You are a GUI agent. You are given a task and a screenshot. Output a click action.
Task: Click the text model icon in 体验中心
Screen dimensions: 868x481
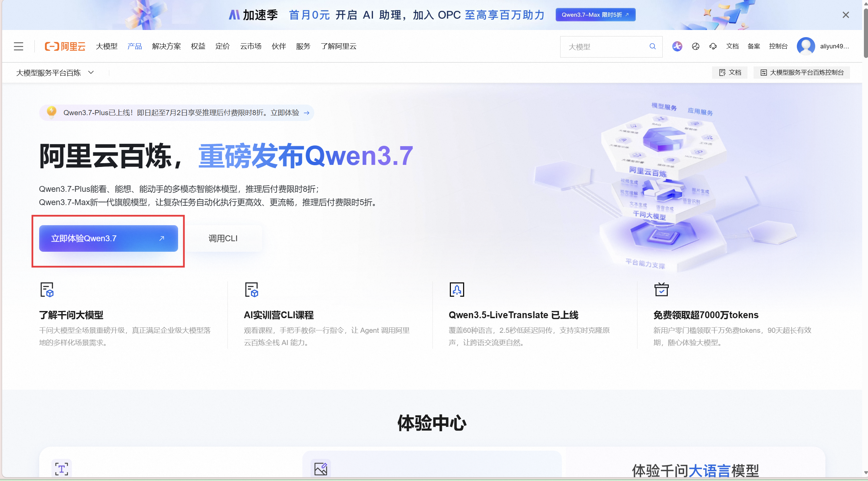[61, 469]
